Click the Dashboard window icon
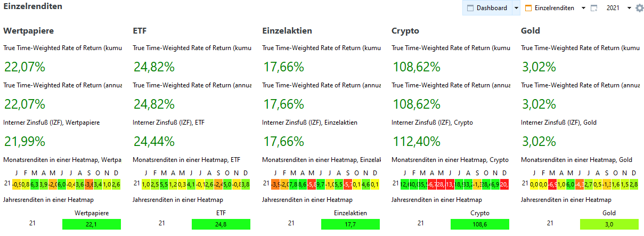 [x=470, y=8]
